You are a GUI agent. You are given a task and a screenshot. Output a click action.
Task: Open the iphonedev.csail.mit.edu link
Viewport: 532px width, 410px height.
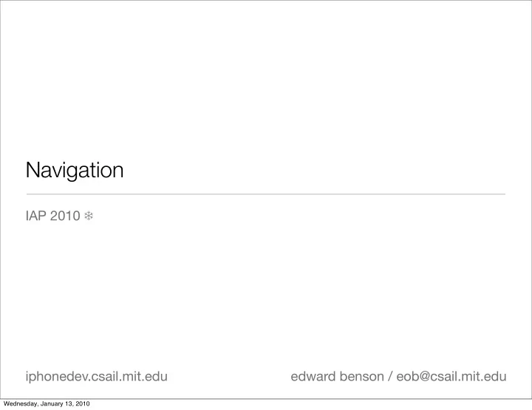[x=97, y=377]
